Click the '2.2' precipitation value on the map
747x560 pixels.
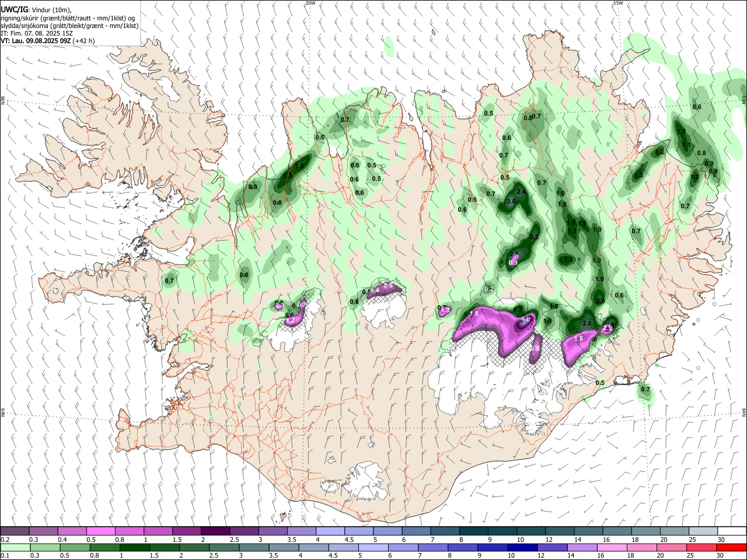534,237
